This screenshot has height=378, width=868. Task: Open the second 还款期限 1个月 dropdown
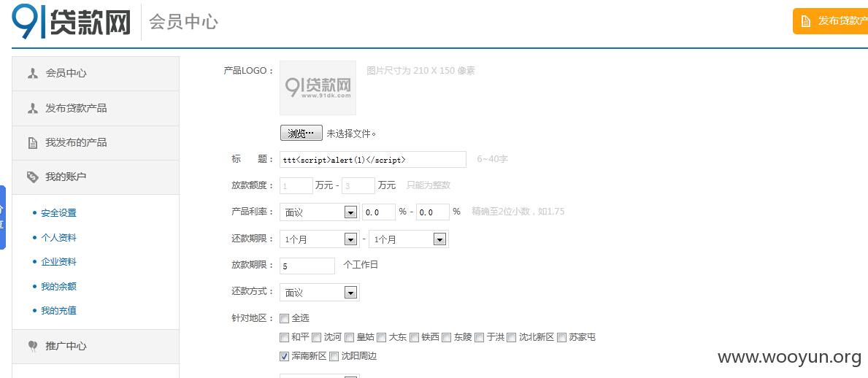tap(409, 239)
